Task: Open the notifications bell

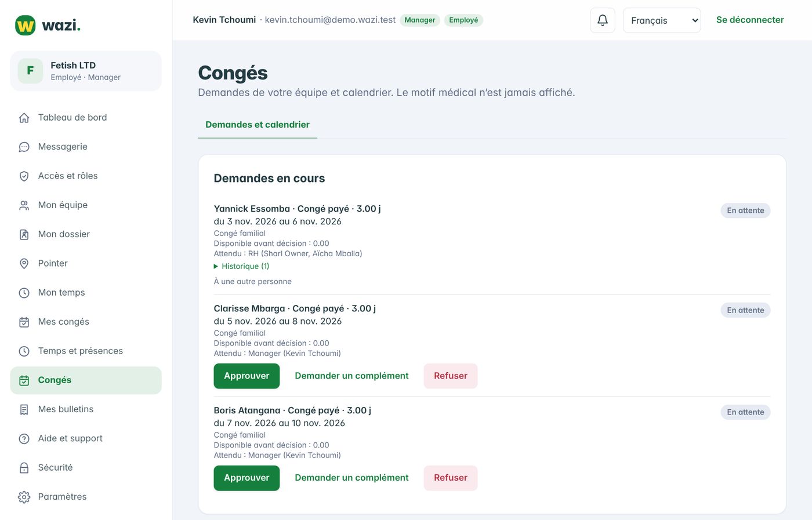Action: (603, 20)
